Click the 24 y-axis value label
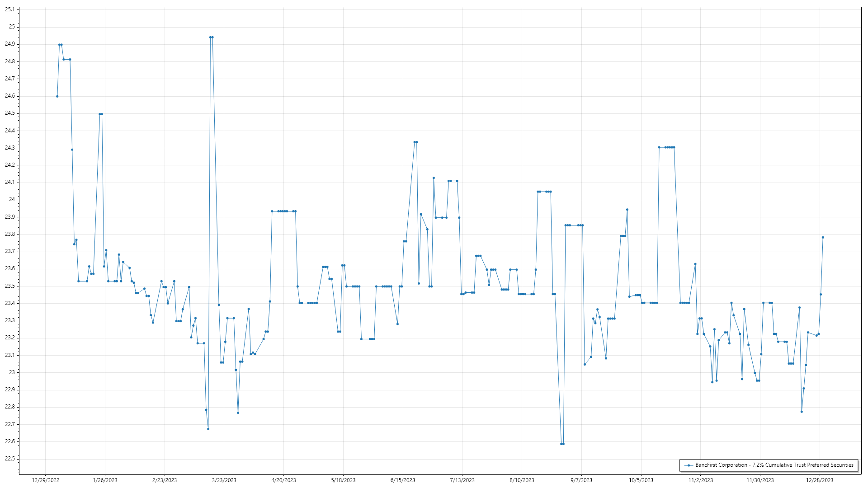Image resolution: width=868 pixels, height=488 pixels. (12, 199)
